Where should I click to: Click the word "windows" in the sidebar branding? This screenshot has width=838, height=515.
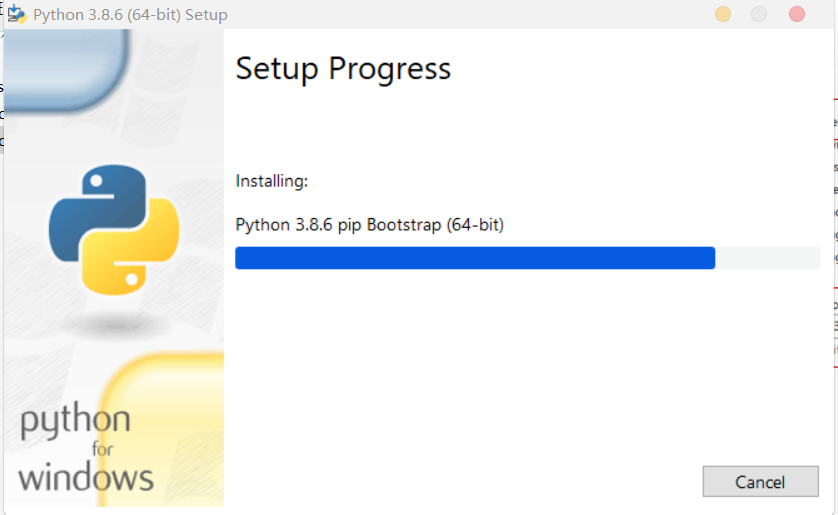tap(86, 477)
